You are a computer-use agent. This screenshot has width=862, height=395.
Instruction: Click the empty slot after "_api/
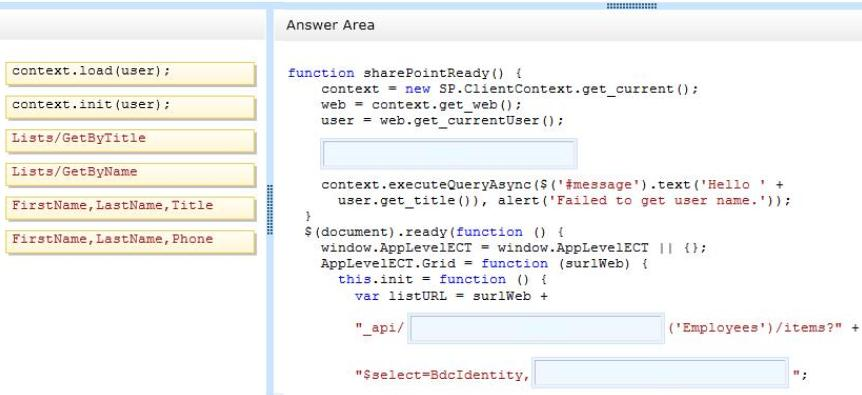pos(536,329)
